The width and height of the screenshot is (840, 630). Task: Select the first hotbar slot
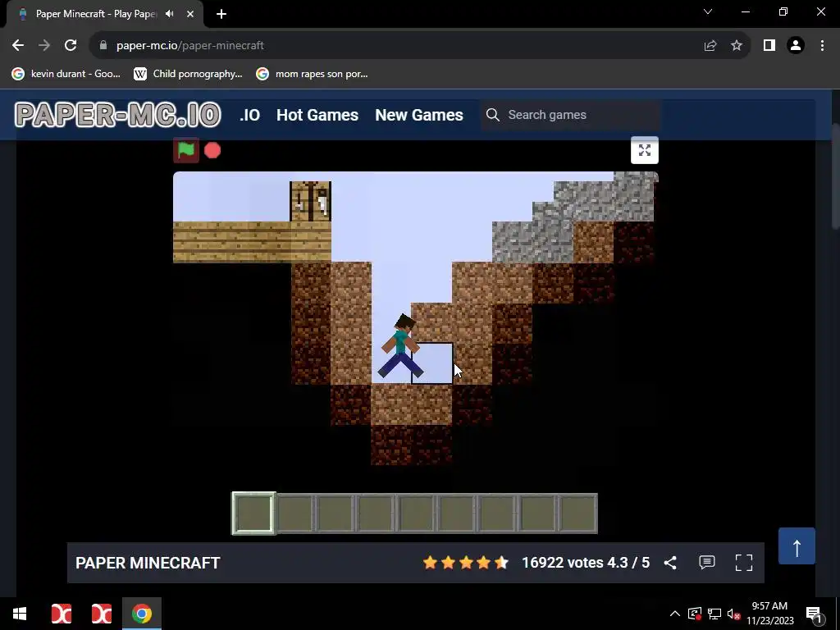point(253,514)
